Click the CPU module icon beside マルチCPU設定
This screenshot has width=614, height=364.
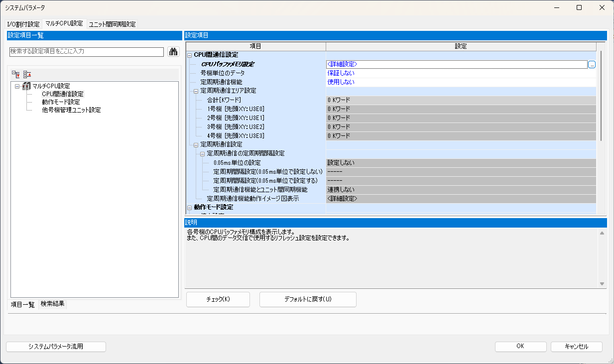26,86
